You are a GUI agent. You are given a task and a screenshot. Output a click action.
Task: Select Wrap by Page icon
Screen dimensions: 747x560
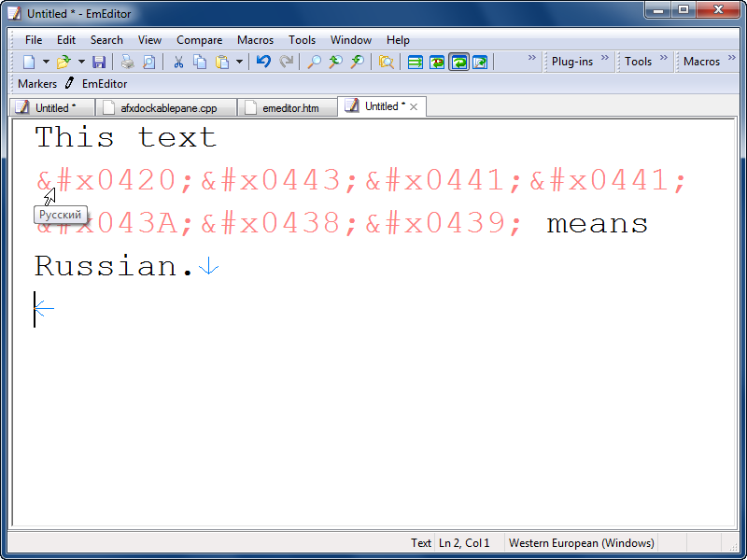click(x=480, y=62)
